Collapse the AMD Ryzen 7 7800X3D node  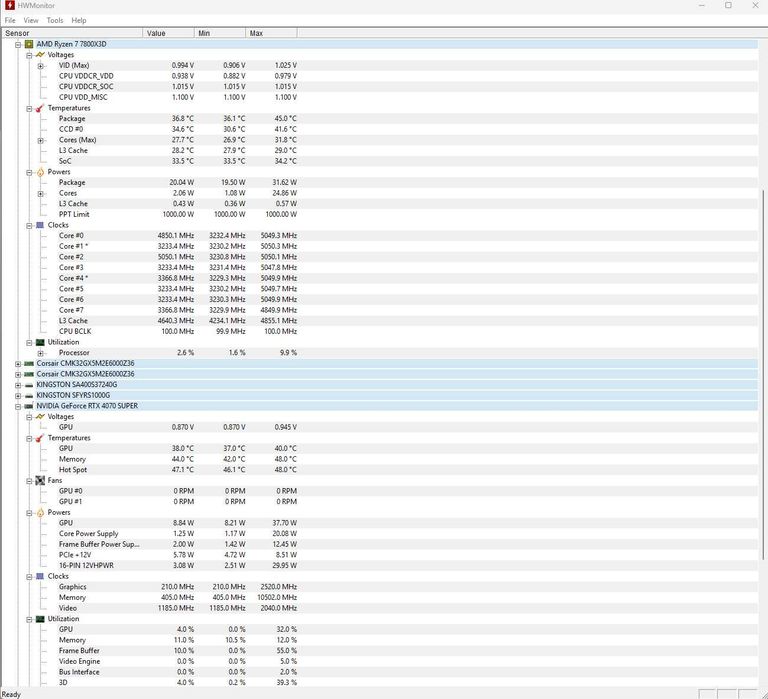click(18, 45)
